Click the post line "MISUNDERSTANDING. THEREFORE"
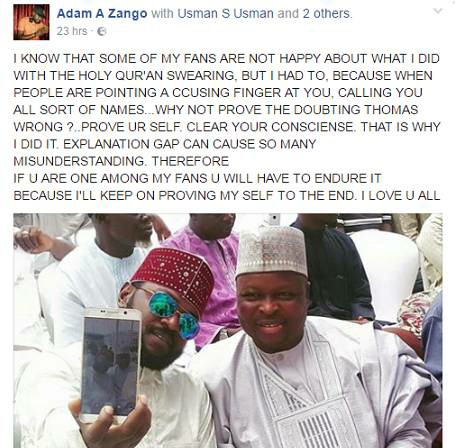457x448 pixels. pos(121,161)
